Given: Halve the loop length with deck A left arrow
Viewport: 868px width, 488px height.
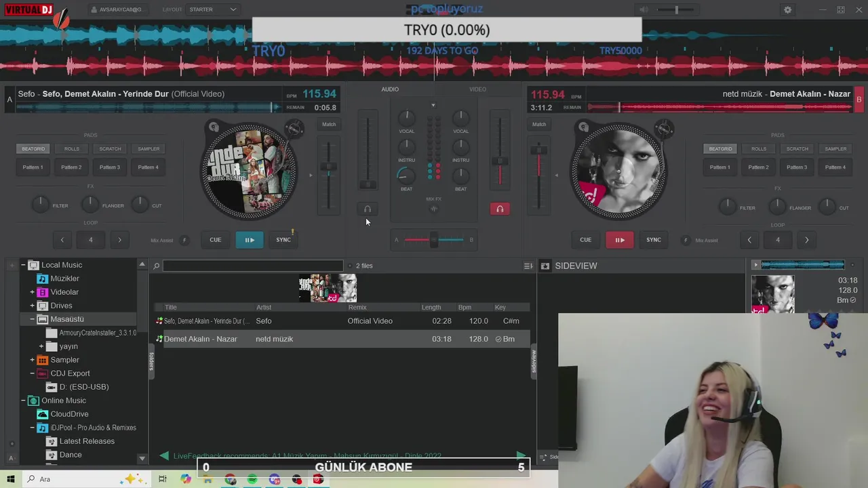Looking at the screenshot, I should coord(62,240).
